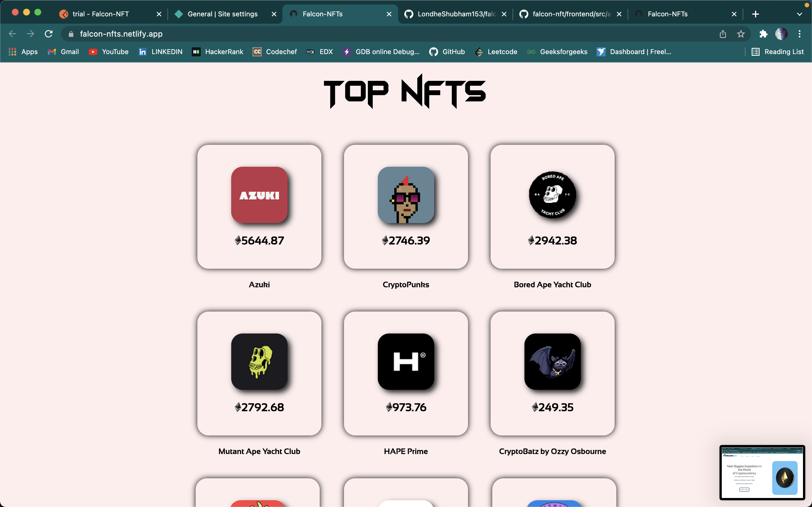The height and width of the screenshot is (507, 812).
Task: Select the Bored Ape Yacht Club logo
Action: tap(552, 195)
